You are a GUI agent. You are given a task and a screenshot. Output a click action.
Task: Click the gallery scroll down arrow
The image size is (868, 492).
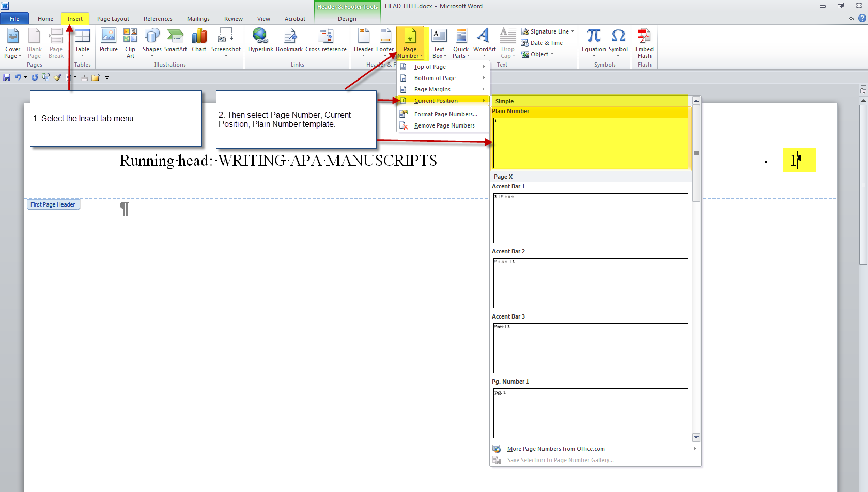(696, 437)
